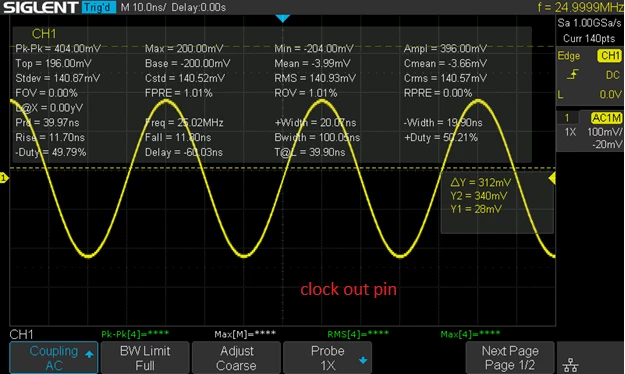Image resolution: width=625 pixels, height=374 pixels.
Task: Click the SIGLENT logo
Action: coord(41,7)
